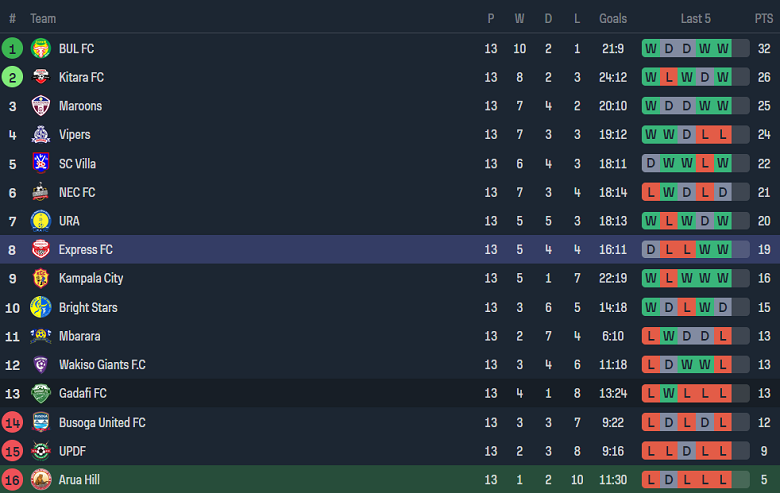780x493 pixels.
Task: Click UPDF's grey D form badge
Action: click(x=687, y=451)
